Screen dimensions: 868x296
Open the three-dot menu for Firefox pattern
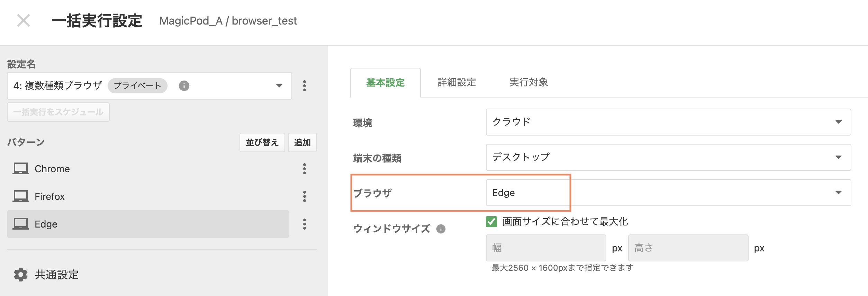pos(305,196)
